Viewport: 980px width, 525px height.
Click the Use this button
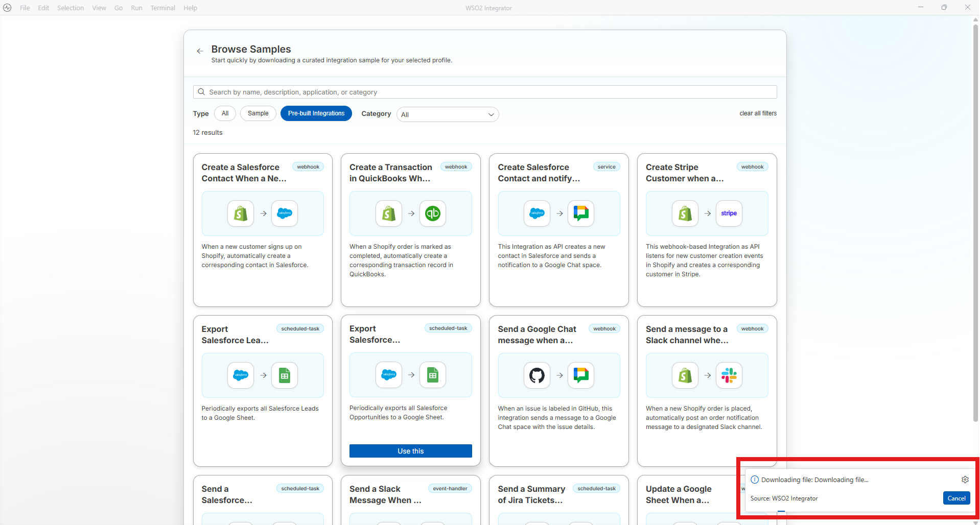click(x=411, y=451)
